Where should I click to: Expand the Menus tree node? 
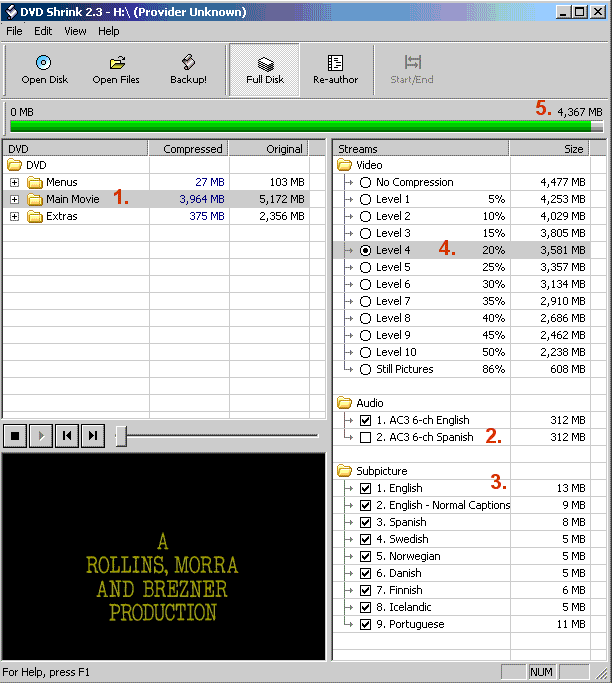pos(14,182)
